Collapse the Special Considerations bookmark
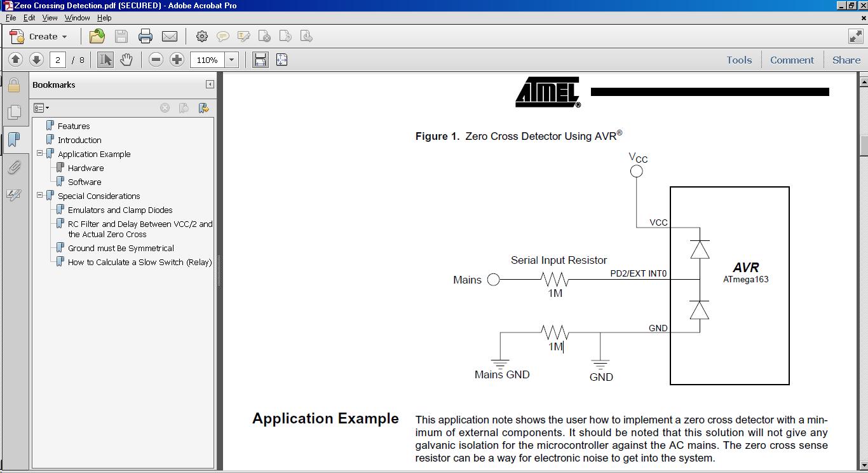The image size is (868, 473). pos(39,195)
